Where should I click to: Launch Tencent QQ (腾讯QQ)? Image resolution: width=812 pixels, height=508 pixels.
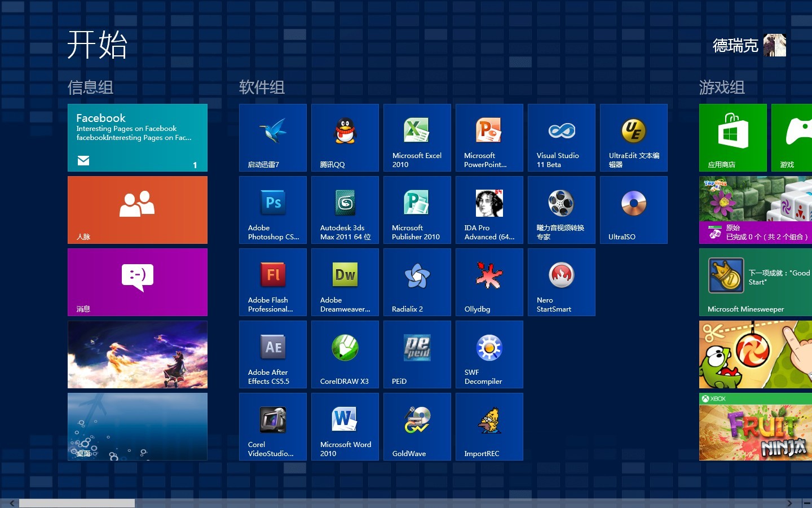point(345,138)
